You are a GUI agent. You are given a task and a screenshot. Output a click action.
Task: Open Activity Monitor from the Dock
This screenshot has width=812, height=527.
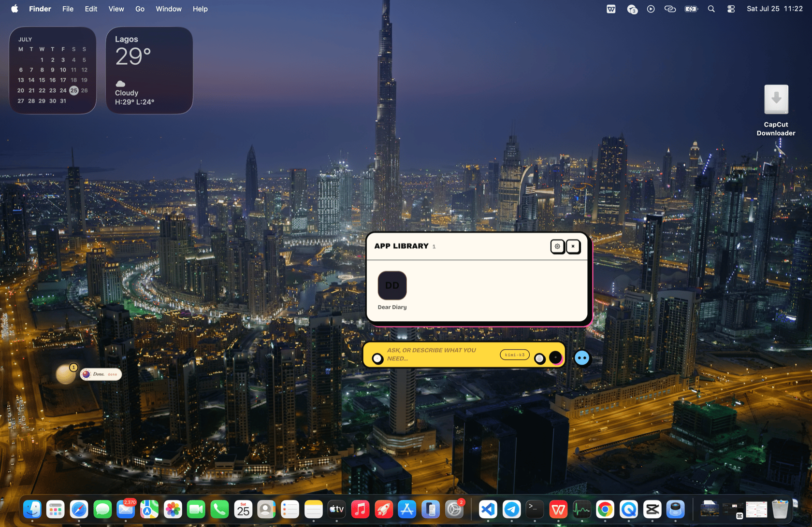click(x=582, y=509)
